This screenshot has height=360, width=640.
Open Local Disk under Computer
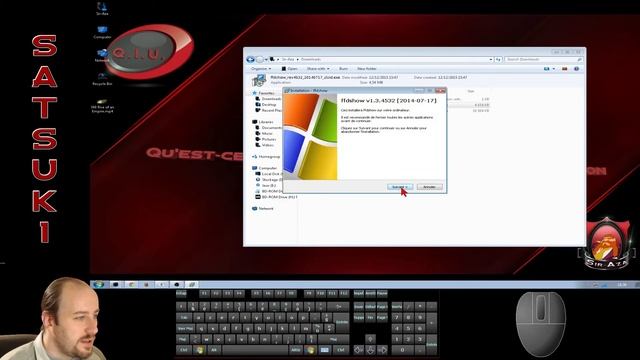point(269,174)
